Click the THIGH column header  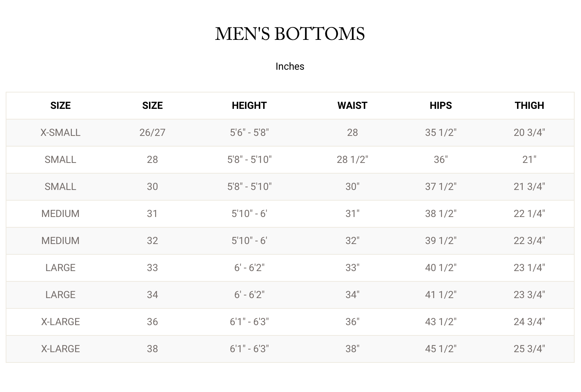(529, 106)
